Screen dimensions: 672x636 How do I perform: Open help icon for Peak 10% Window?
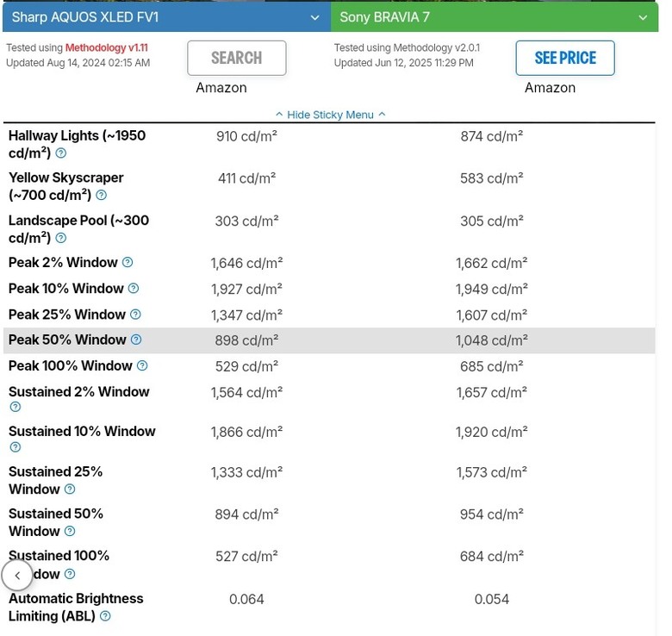[x=134, y=289]
